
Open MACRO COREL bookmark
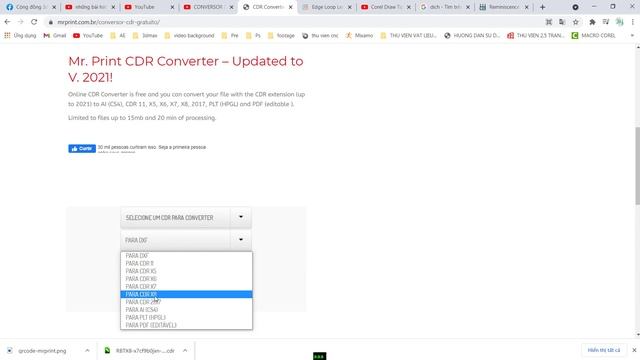(x=593, y=36)
